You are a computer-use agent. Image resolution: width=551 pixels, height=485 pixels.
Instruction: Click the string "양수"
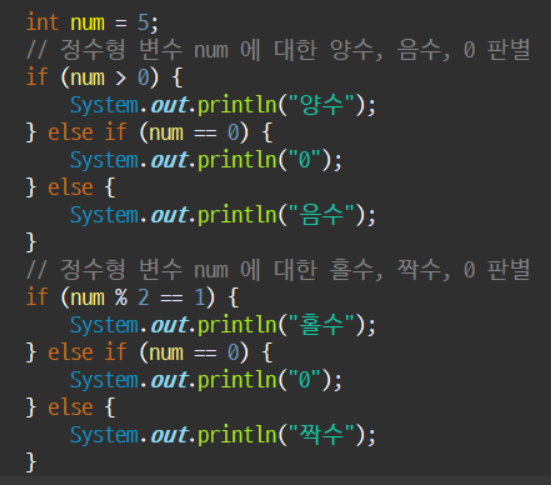(322, 105)
